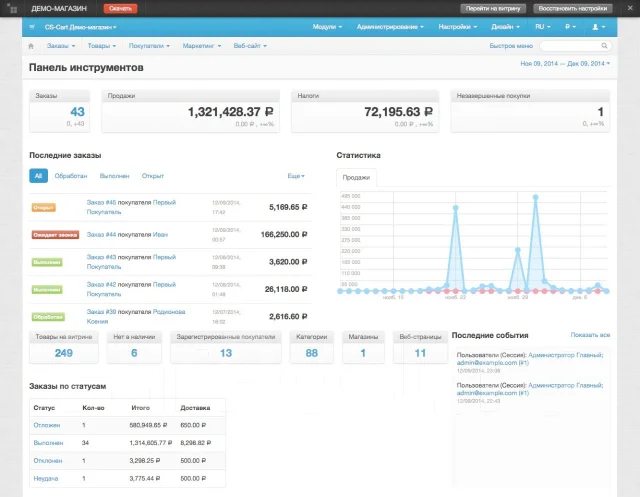The width and height of the screenshot is (640, 497).
Task: Select the Выполнен filter tab
Action: pos(114,176)
